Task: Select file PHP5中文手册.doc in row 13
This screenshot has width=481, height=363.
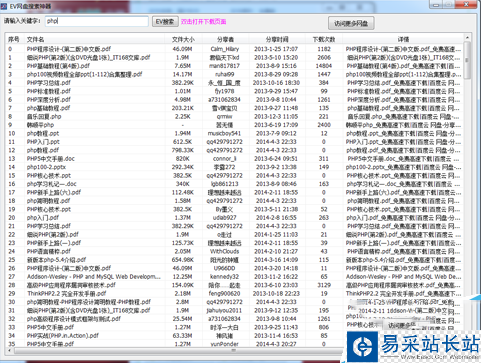Action: [51, 159]
